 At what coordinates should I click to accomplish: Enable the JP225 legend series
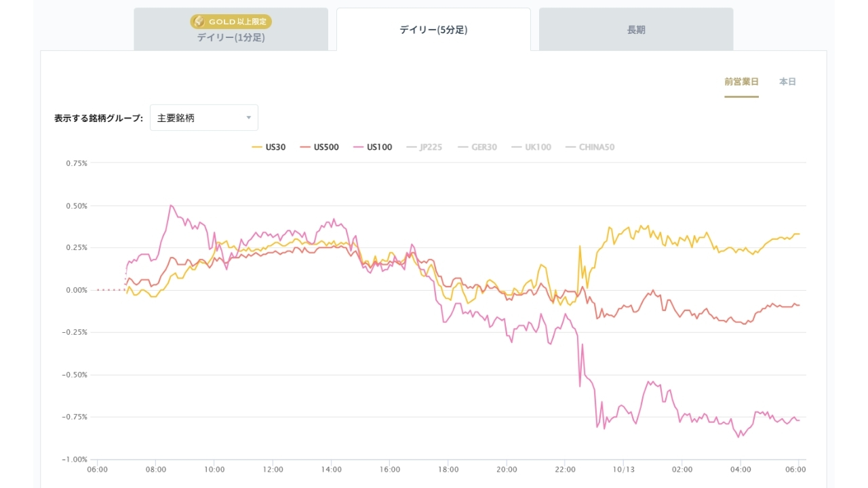(424, 147)
